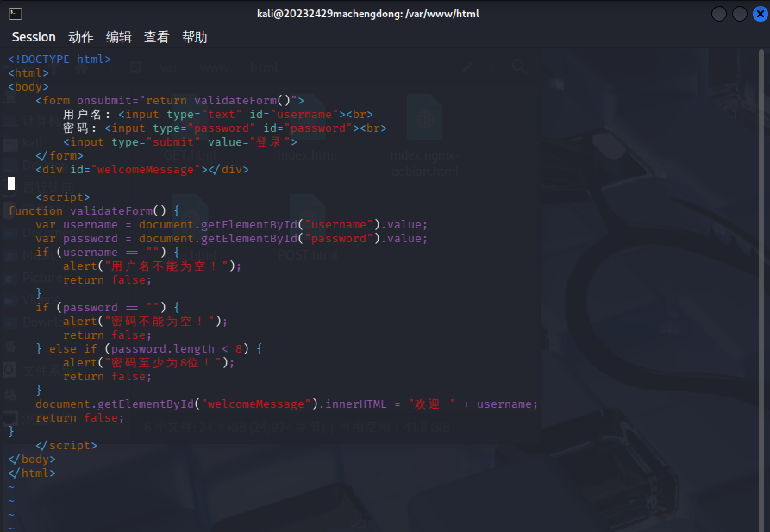The width and height of the screenshot is (770, 532).
Task: Click the terminal icon in the title bar
Action: [16, 14]
